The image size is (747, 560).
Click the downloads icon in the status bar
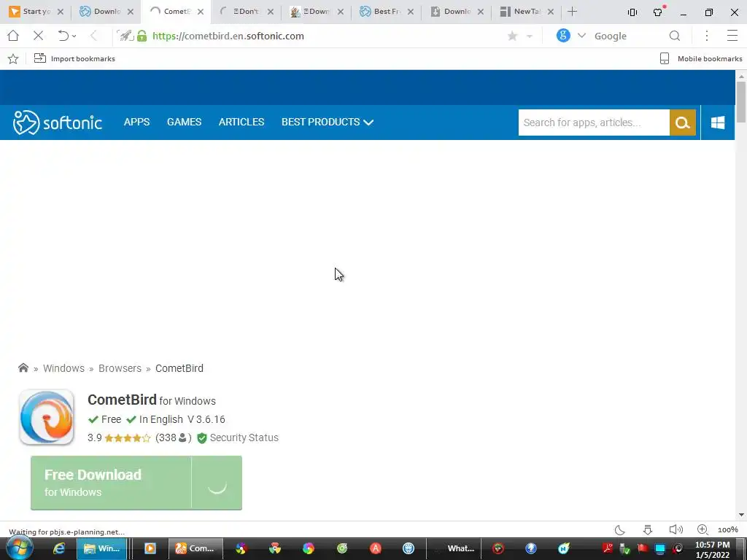pyautogui.click(x=648, y=530)
